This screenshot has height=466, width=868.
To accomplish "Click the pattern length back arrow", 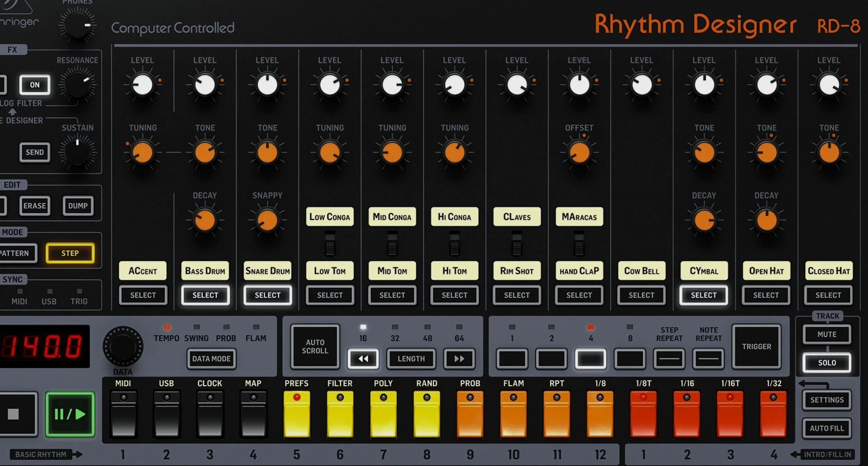I will (x=363, y=359).
